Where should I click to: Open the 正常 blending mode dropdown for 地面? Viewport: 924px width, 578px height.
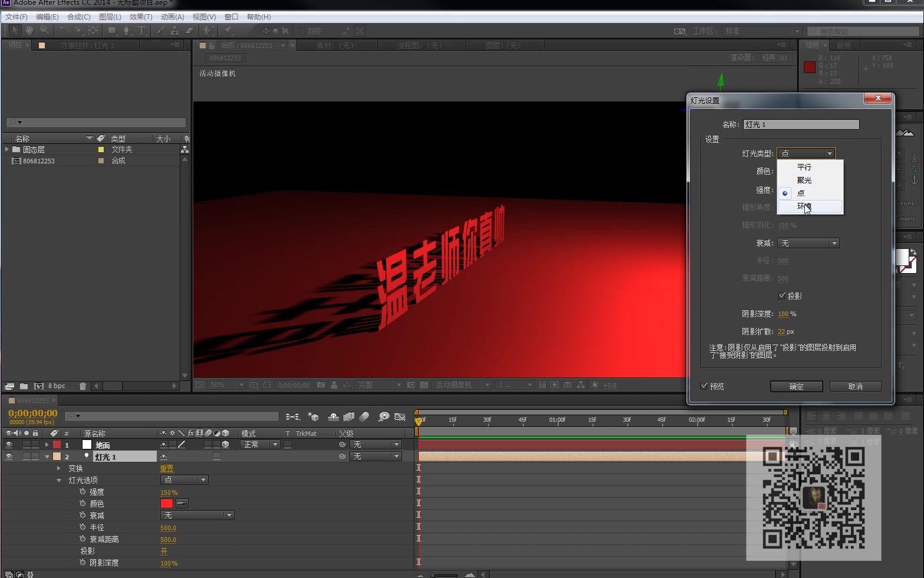[x=260, y=445]
